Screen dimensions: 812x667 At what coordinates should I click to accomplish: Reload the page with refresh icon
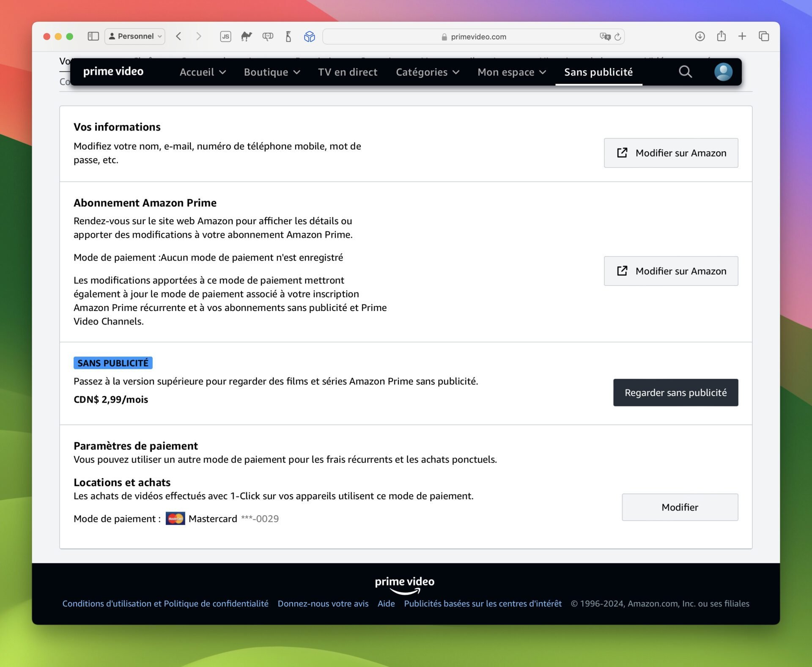coord(618,37)
